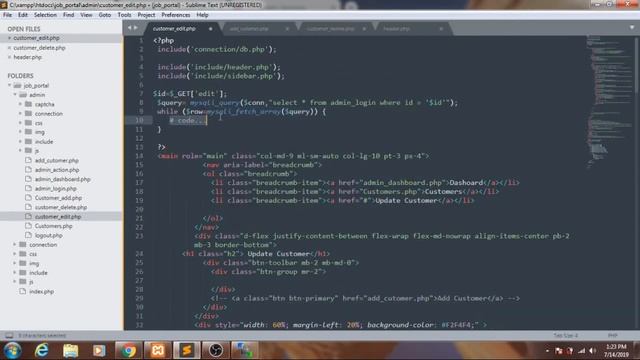Image resolution: width=640 pixels, height=360 pixels.
Task: Open the Help menu
Action: pyautogui.click(x=202, y=15)
